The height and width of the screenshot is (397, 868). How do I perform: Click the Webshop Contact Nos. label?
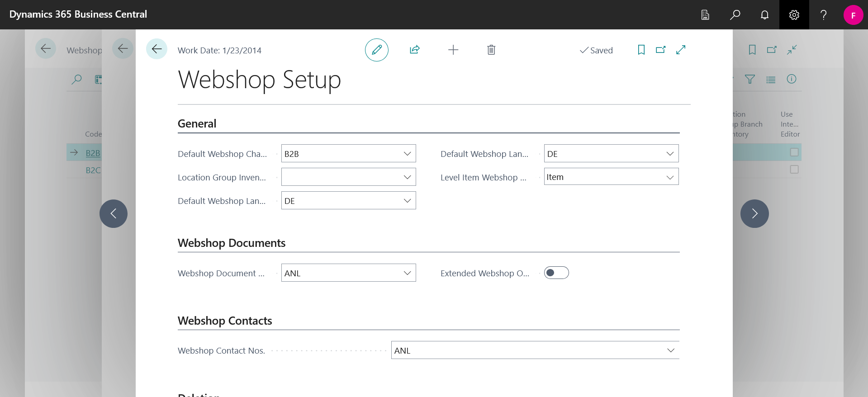coord(221,350)
